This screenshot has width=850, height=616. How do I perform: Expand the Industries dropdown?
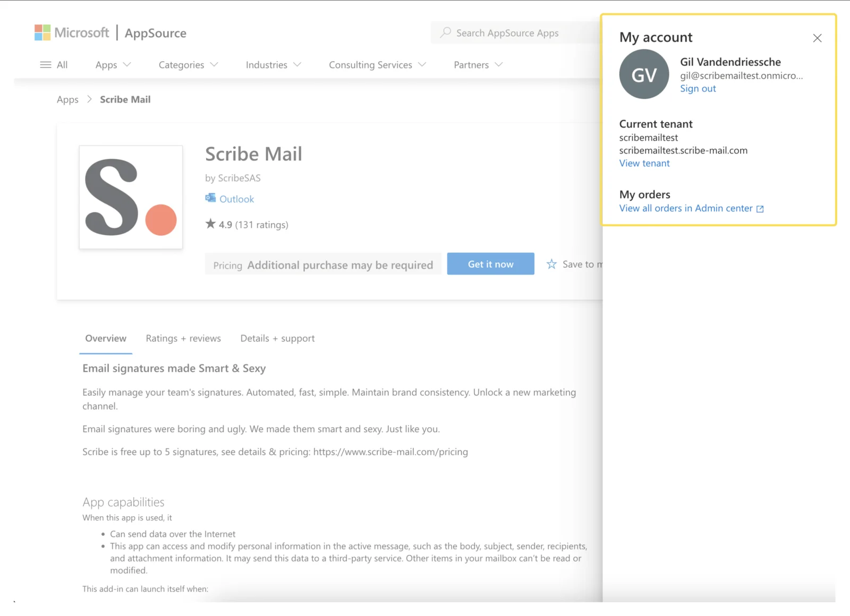pos(273,65)
